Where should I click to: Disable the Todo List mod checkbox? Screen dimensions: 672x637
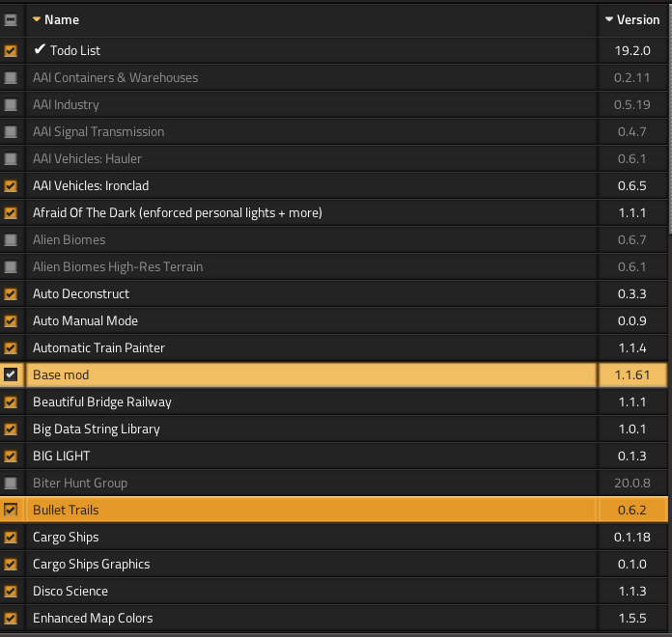[x=11, y=50]
